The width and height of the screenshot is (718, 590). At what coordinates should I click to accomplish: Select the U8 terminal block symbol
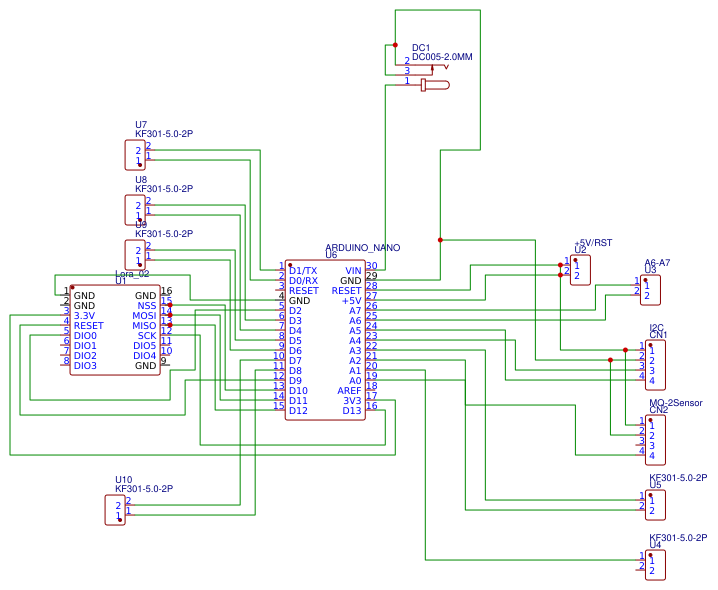[135, 210]
